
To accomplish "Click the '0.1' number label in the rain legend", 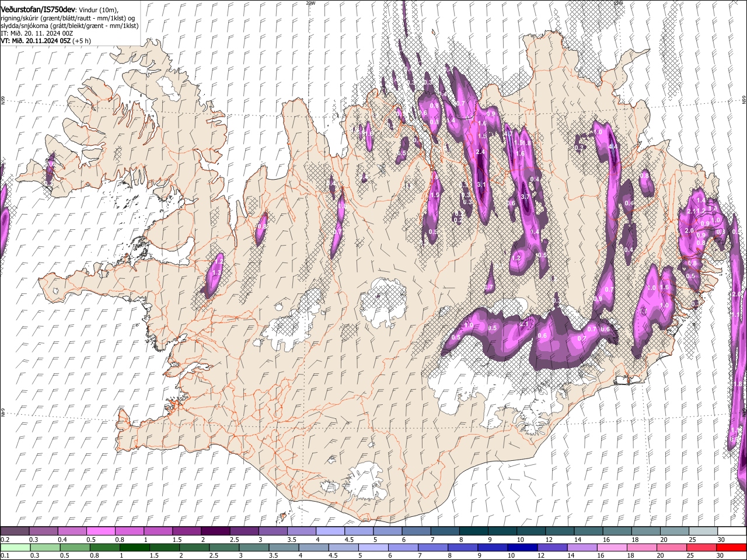I will 5,555.
